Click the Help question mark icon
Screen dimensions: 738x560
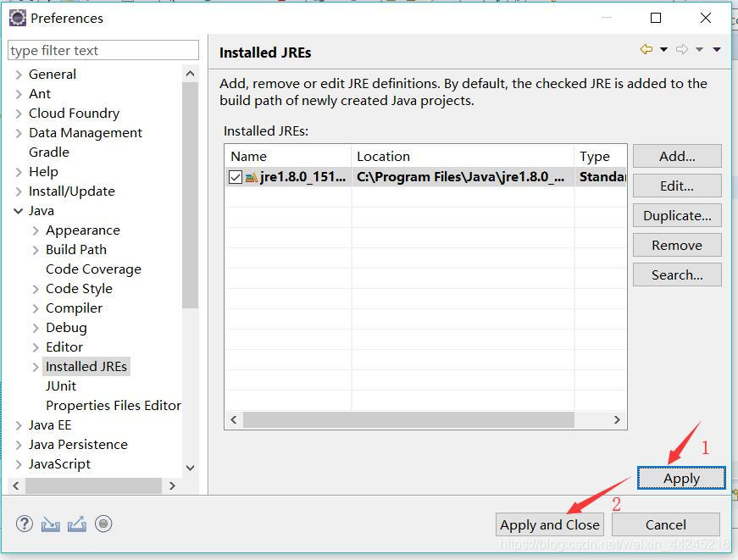point(25,524)
